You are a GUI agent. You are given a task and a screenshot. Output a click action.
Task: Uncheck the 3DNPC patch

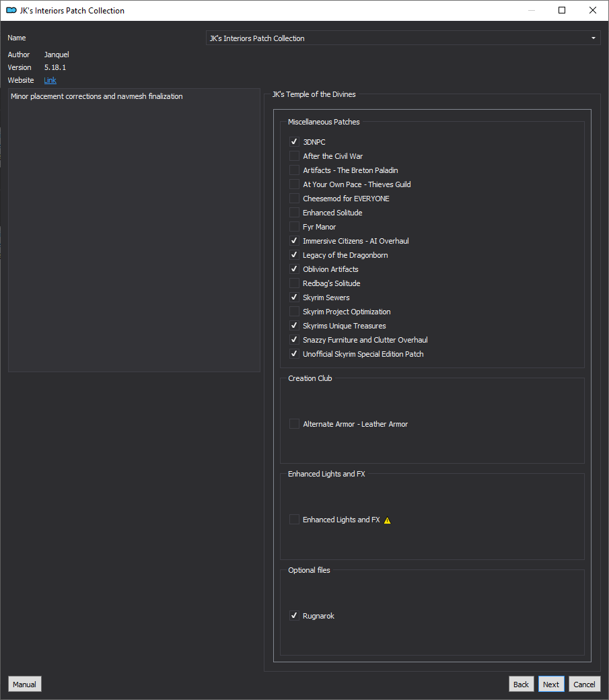coord(294,142)
